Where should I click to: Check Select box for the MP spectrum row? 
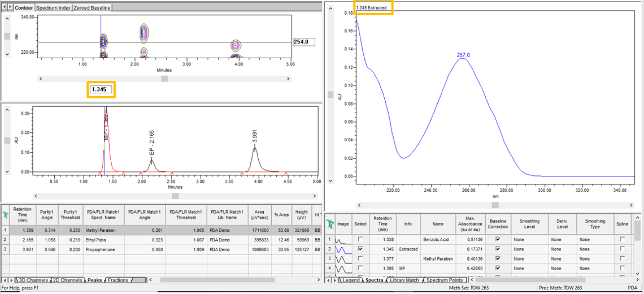pos(360,269)
